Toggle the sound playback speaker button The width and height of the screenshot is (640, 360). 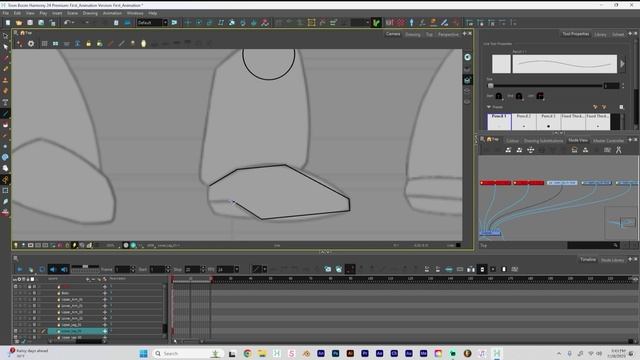[53, 269]
